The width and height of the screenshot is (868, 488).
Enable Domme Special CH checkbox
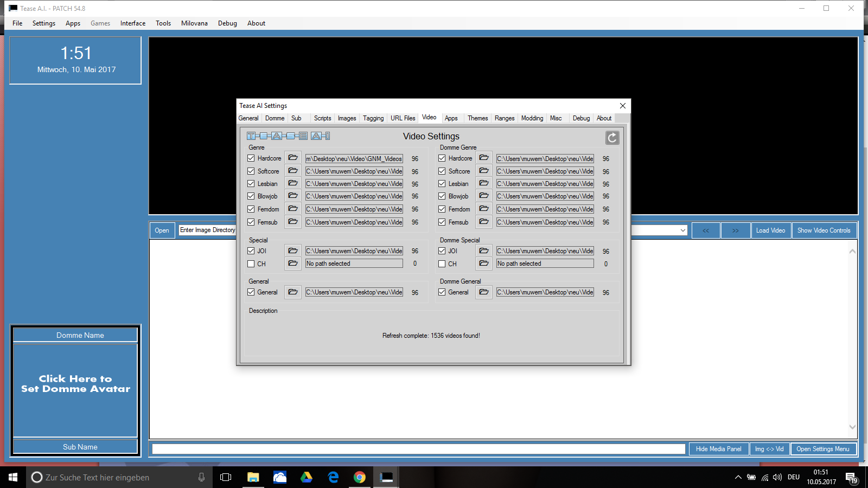[x=442, y=264]
